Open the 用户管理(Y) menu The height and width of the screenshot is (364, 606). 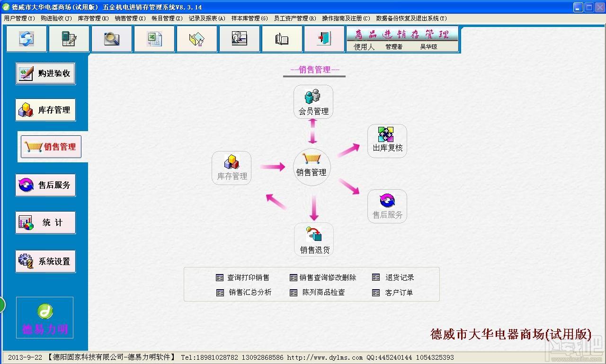[x=19, y=18]
